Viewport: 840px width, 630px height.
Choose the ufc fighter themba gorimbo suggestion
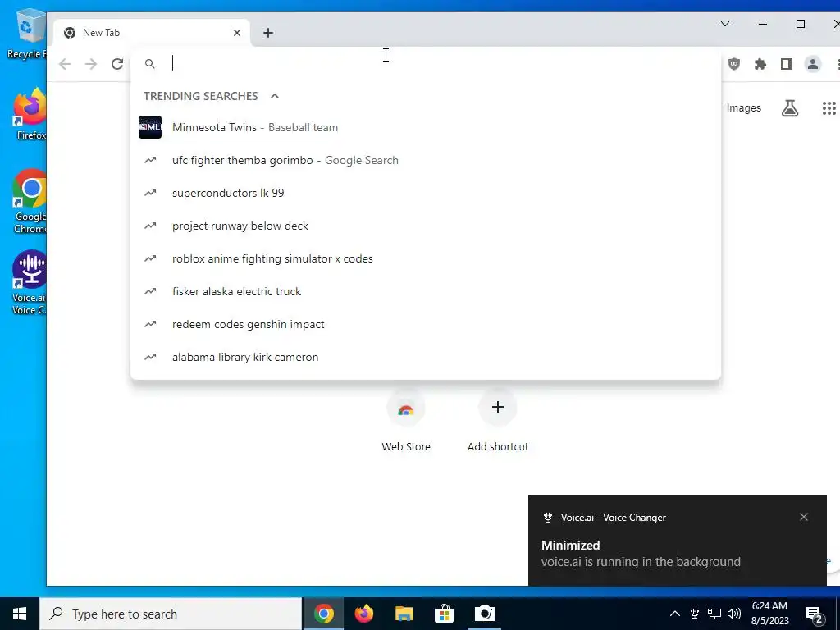426,160
